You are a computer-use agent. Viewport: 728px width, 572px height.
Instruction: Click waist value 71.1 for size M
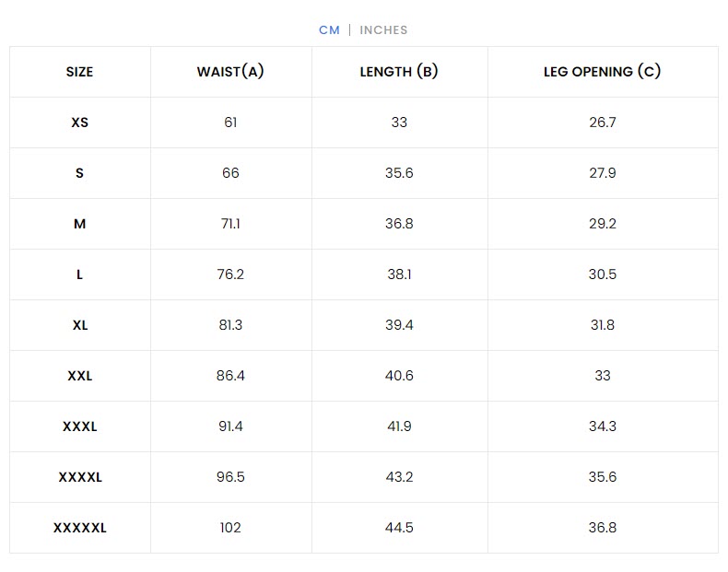[x=230, y=224]
